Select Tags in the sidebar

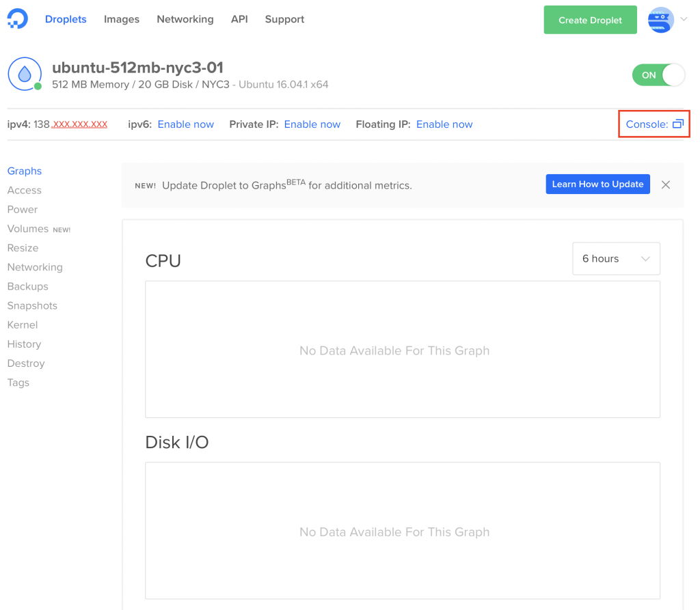[18, 383]
